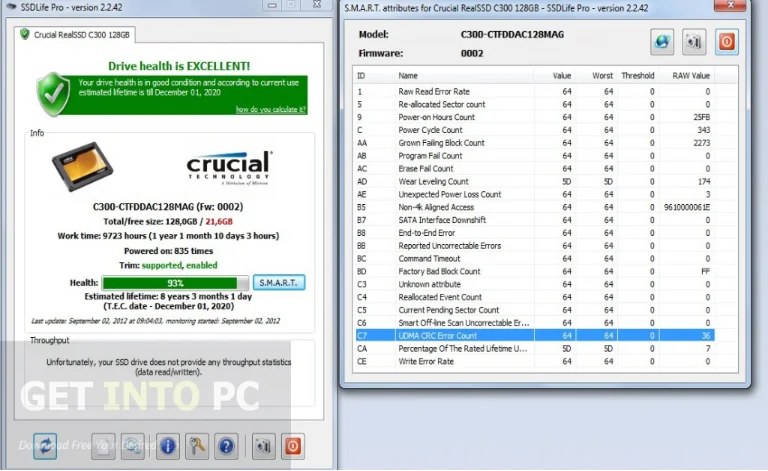Screen dimensions: 768x471
Task: Click the blue info icon
Action: [x=168, y=446]
